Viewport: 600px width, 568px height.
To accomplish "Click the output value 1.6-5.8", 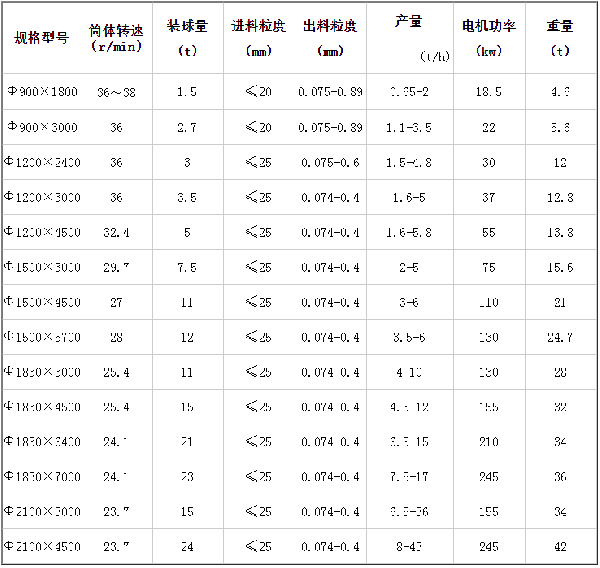I will click(x=409, y=232).
